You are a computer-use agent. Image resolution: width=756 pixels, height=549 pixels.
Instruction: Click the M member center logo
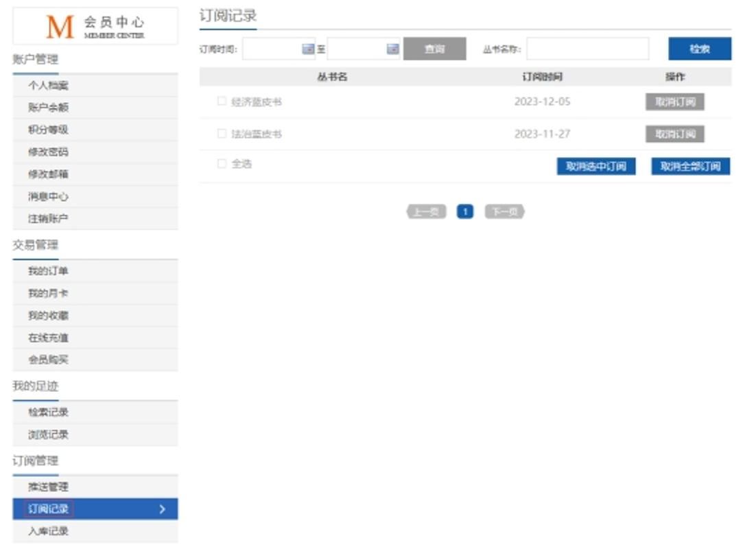(95, 27)
